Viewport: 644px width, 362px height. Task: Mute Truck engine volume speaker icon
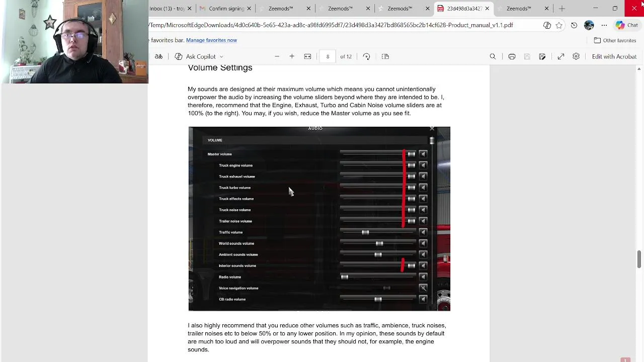click(x=423, y=165)
